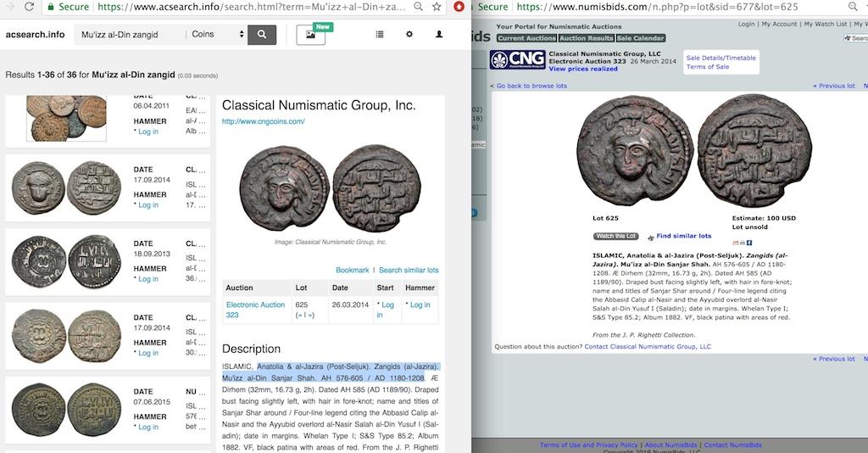868x453 pixels.
Task: Focus the acsearch.info URL address bar
Action: pos(251,7)
